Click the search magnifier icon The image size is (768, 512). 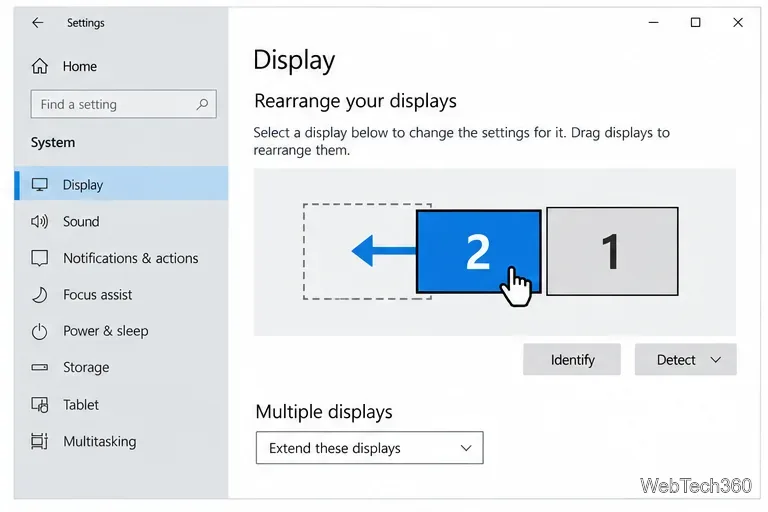pyautogui.click(x=202, y=104)
